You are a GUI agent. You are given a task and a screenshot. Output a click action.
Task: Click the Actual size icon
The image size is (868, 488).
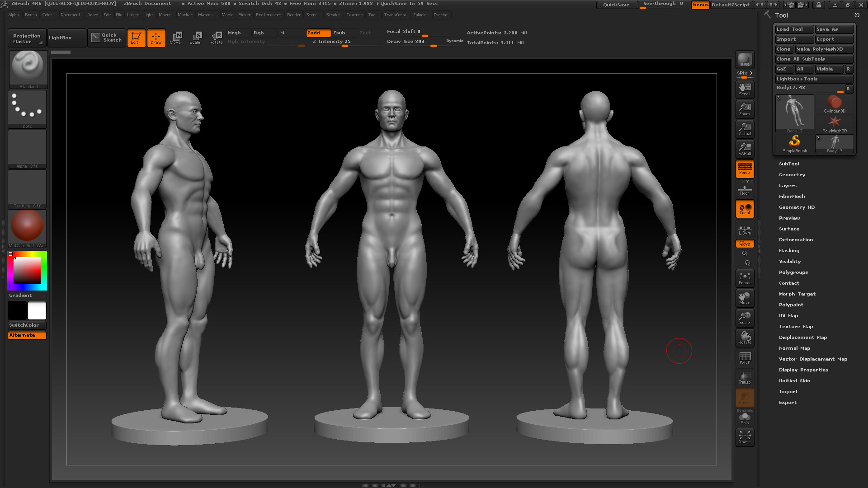[x=745, y=129]
